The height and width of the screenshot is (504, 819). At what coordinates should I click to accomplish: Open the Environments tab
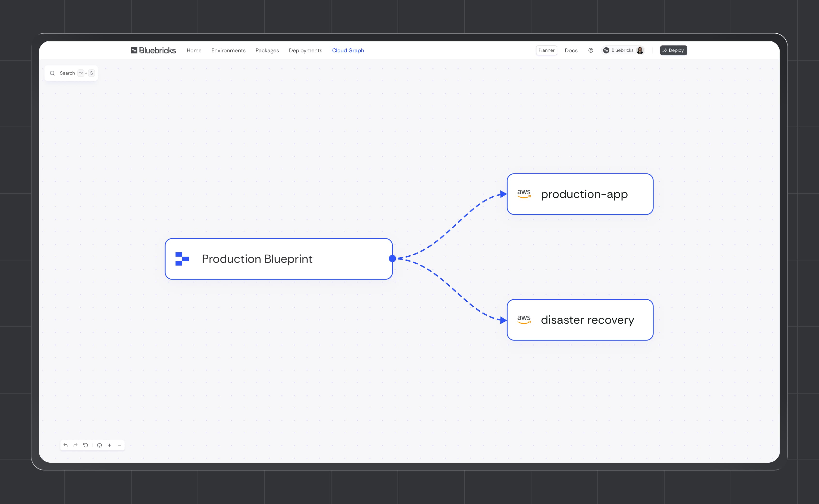coord(228,50)
